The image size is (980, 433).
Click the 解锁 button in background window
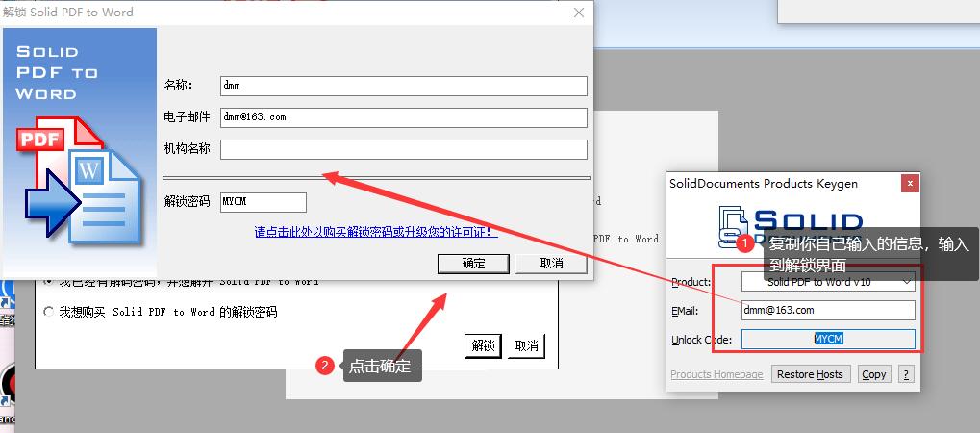point(483,345)
